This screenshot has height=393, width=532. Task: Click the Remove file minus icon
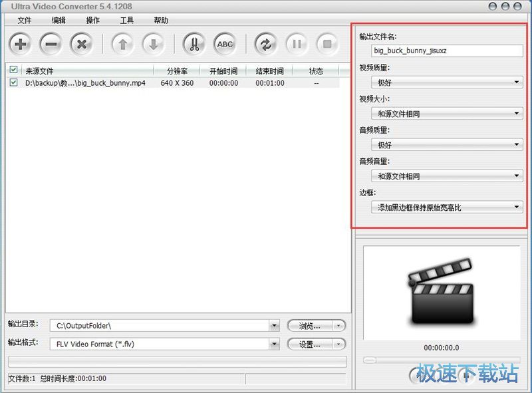(51, 44)
